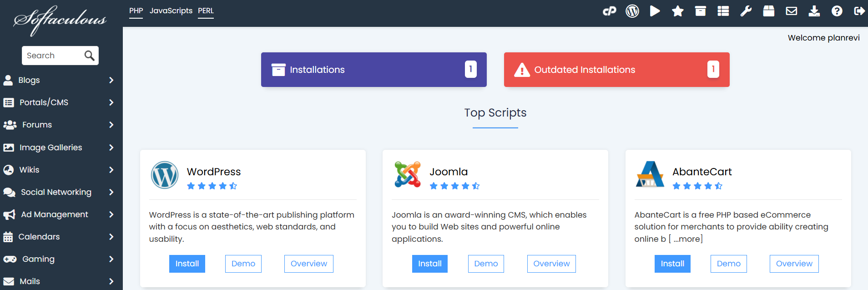Click the Forums people icon in sidebar

(x=10, y=125)
